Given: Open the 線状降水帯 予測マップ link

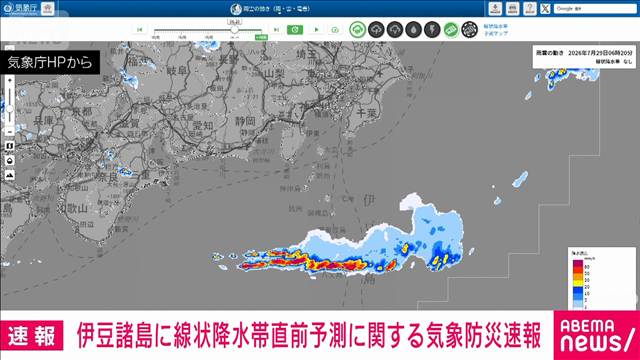Looking at the screenshot, I should coord(496,30).
